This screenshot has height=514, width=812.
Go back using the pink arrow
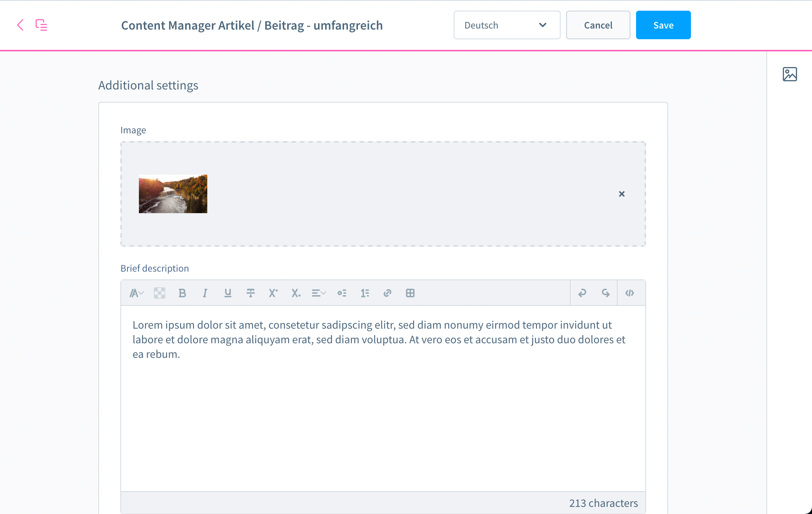(20, 25)
